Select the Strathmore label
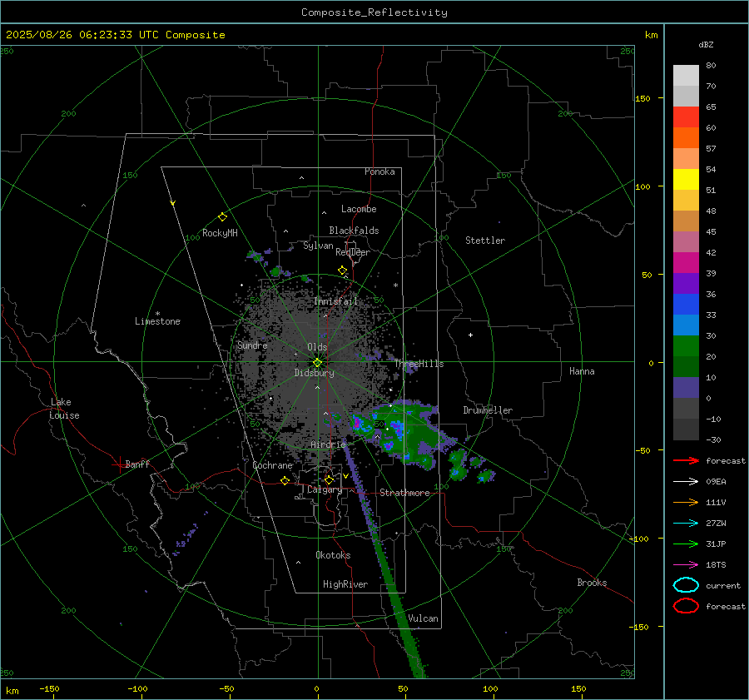Screen dimensions: 749x700 coord(404,493)
